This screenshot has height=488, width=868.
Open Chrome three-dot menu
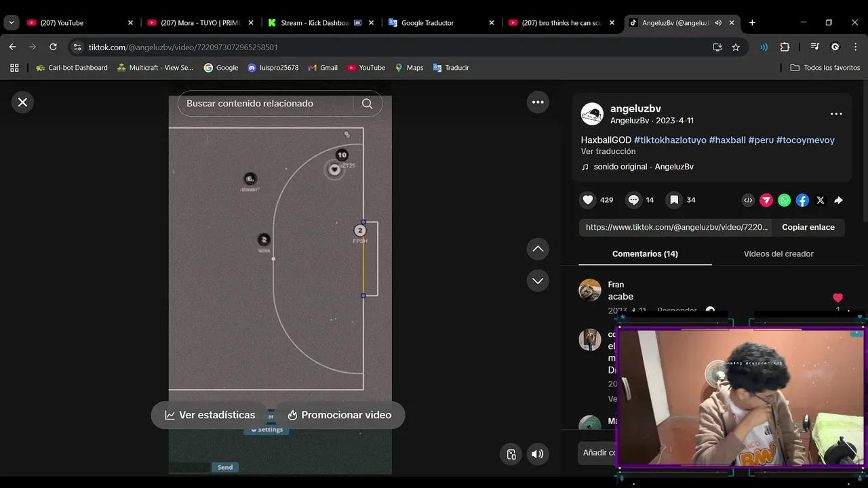coord(856,47)
